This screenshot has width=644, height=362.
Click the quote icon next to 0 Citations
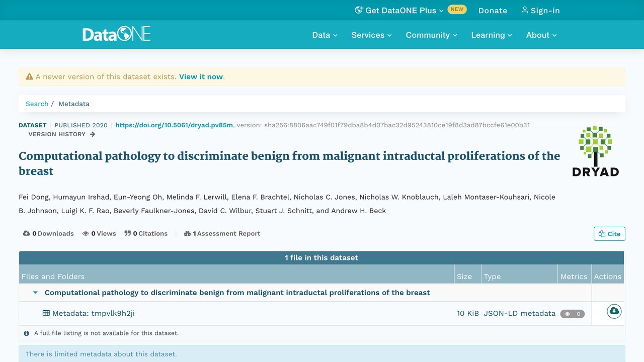(128, 233)
